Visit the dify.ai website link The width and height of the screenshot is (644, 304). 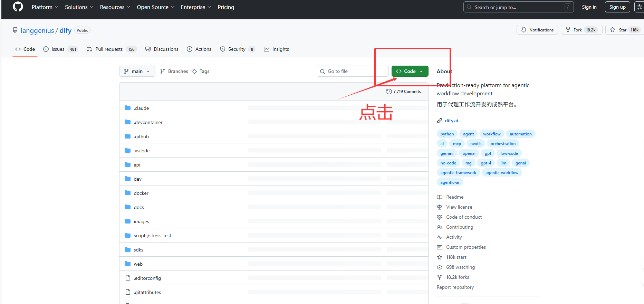(x=451, y=121)
